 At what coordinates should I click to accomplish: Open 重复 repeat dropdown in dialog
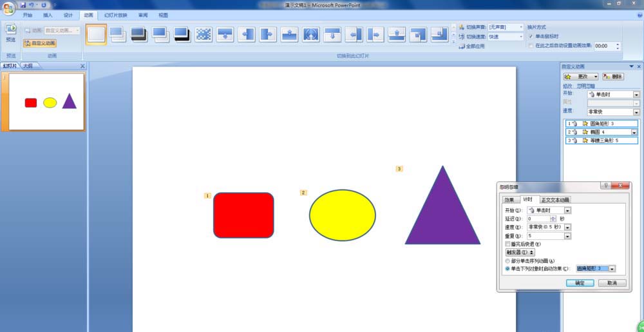(568, 236)
